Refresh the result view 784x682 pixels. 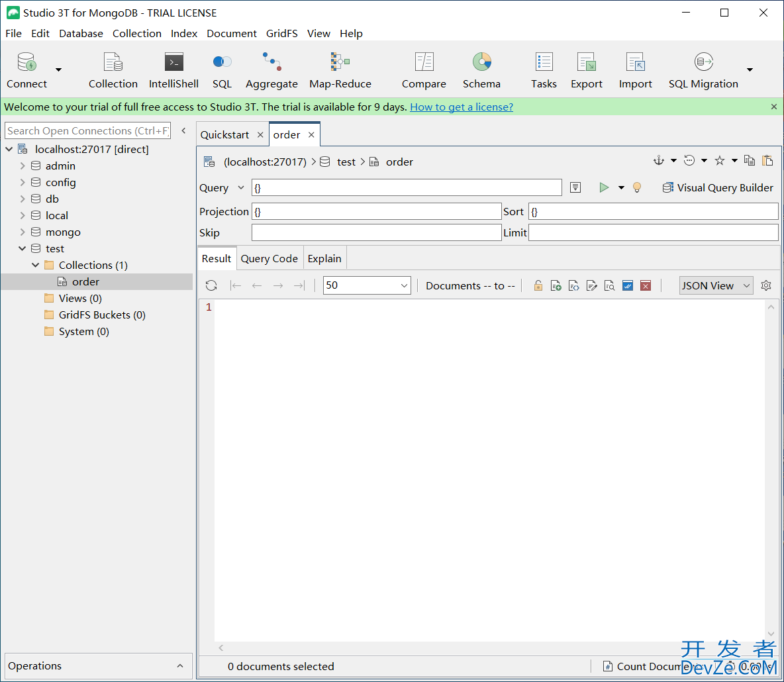click(x=211, y=285)
